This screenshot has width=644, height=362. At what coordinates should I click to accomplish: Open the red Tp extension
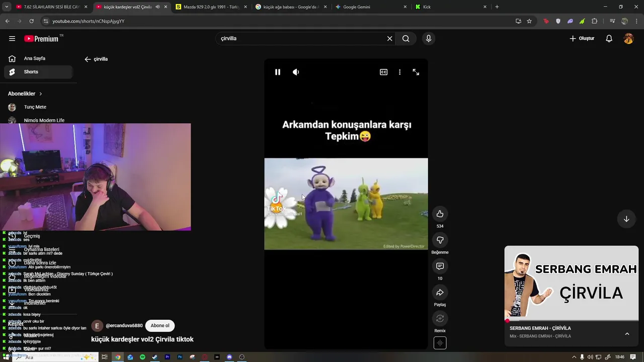pyautogui.click(x=546, y=21)
